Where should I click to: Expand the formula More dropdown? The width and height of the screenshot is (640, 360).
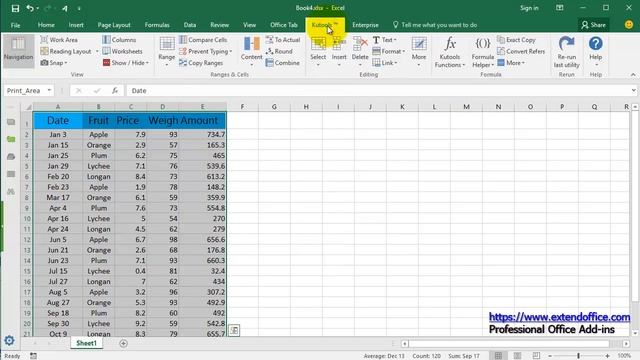pos(511,63)
